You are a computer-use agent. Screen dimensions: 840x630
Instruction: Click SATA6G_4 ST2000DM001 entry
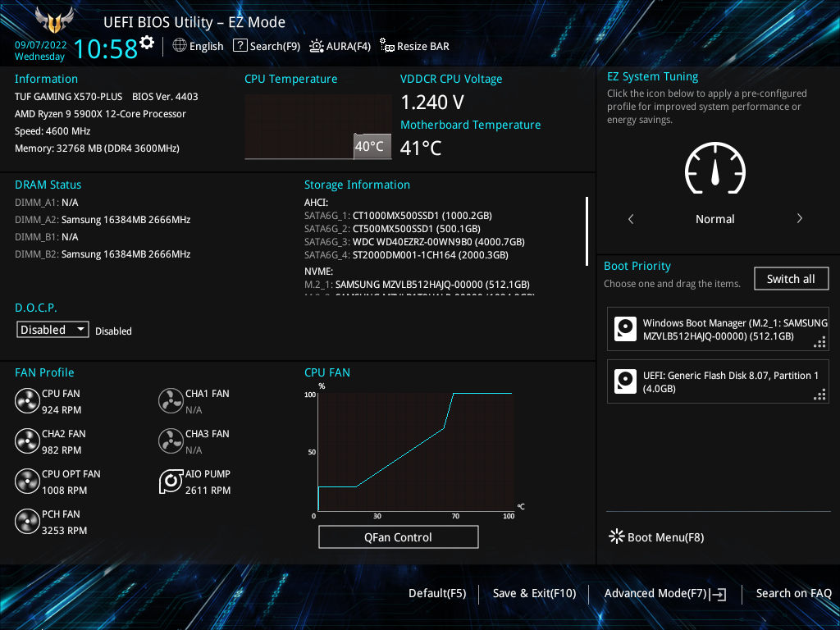(406, 255)
